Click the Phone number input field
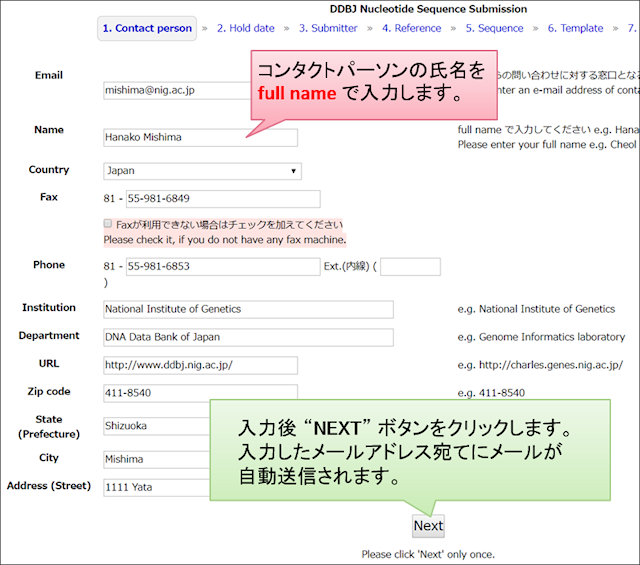Viewport: 640px width, 565px height. (223, 267)
